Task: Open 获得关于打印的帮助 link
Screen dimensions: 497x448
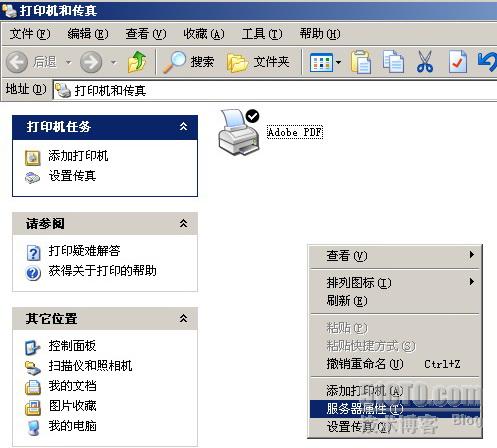Action: coord(103,271)
